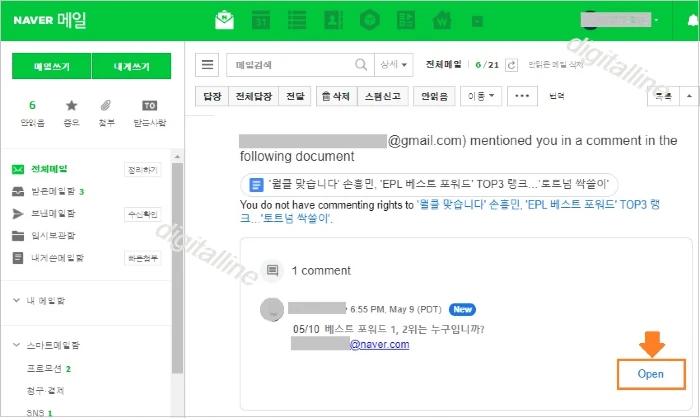700x418 pixels.
Task: Open the 상세 detailed search dropdown
Action: pos(394,65)
